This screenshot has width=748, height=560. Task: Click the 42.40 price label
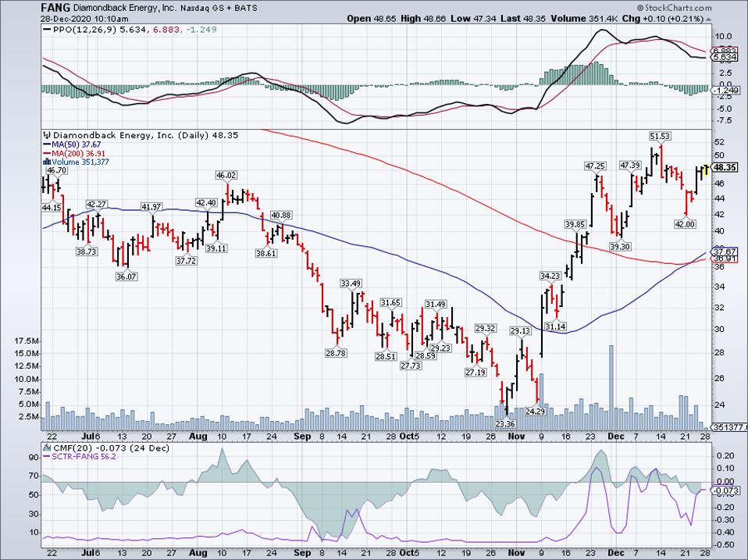(206, 203)
